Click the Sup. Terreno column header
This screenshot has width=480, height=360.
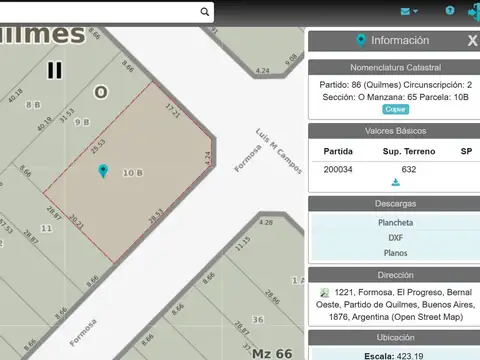point(409,151)
